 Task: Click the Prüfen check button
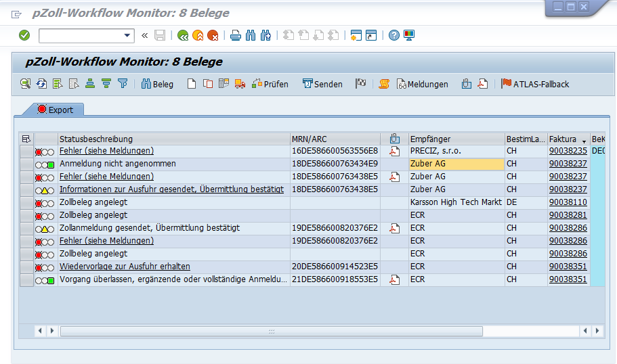point(270,84)
